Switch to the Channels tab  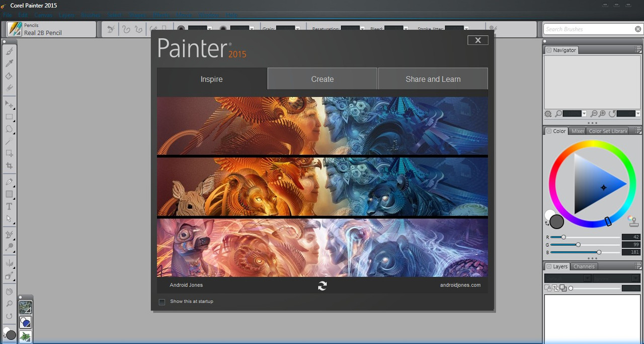coord(584,266)
